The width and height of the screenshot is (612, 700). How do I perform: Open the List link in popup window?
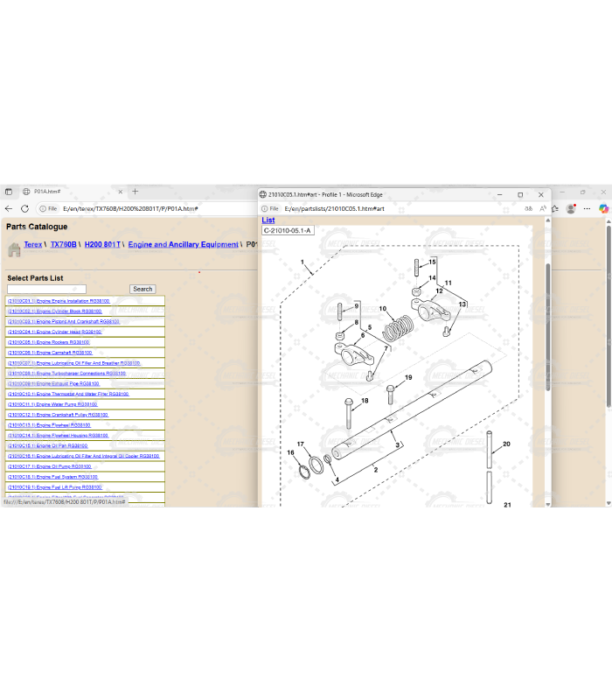coord(268,220)
